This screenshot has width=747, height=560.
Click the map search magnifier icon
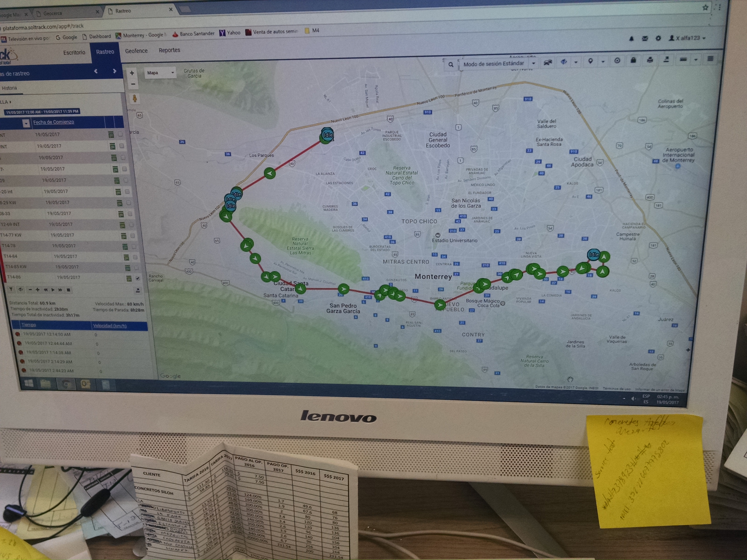pyautogui.click(x=450, y=64)
